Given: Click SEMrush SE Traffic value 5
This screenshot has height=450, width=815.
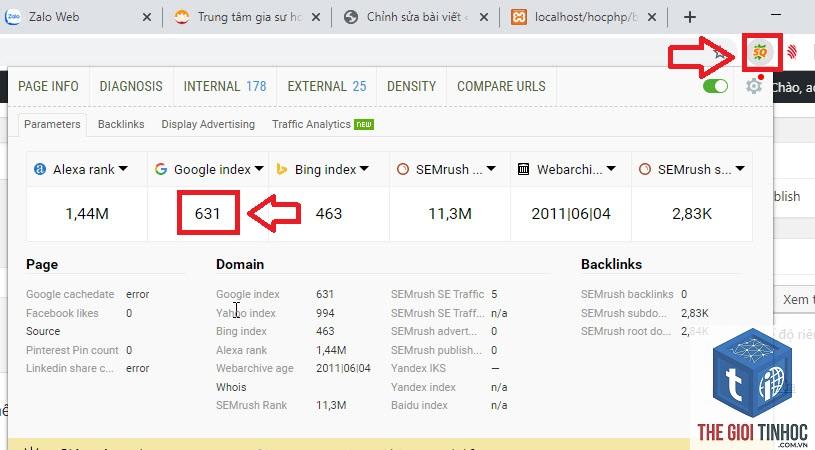Looking at the screenshot, I should [x=494, y=294].
